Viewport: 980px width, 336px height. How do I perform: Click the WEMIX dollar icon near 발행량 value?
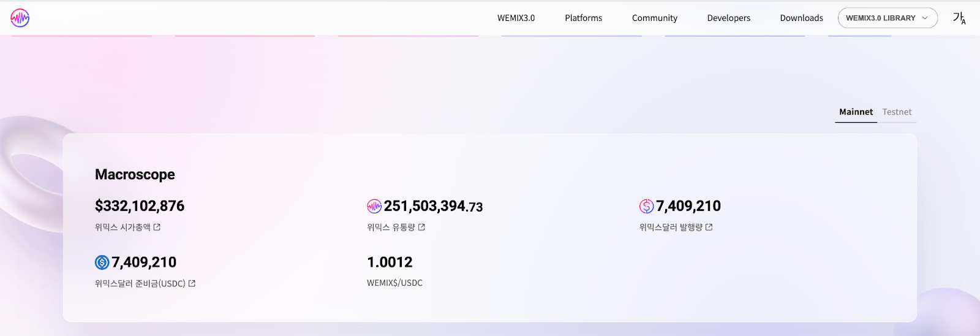pos(646,206)
